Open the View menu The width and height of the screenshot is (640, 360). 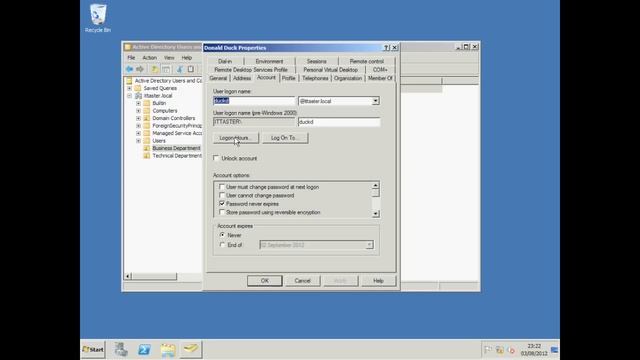point(169,58)
